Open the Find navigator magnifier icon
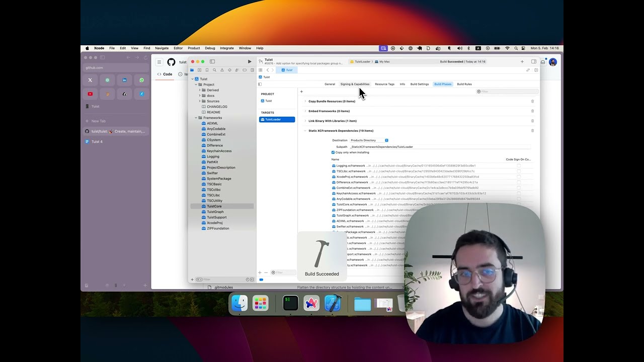The width and height of the screenshot is (644, 362). pyautogui.click(x=214, y=70)
